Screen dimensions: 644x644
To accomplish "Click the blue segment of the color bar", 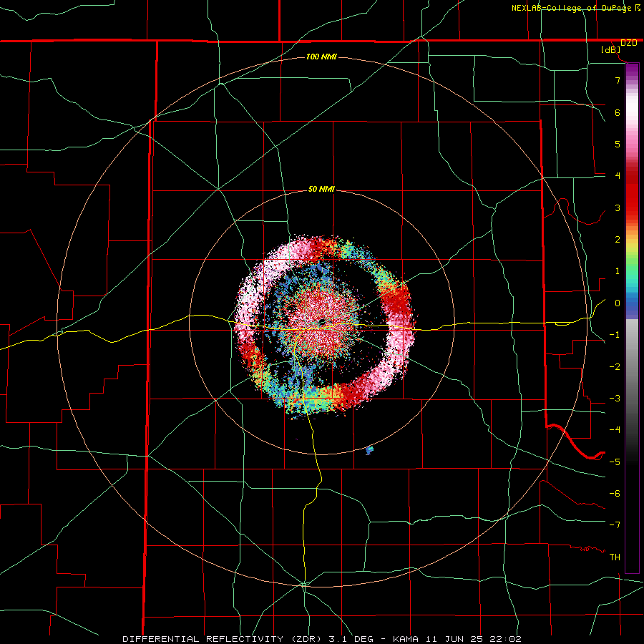I will tap(632, 305).
